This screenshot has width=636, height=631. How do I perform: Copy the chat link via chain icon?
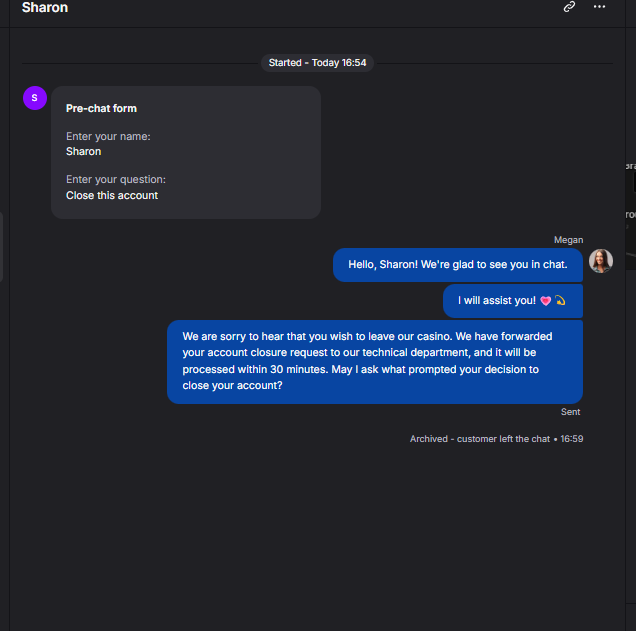click(569, 6)
